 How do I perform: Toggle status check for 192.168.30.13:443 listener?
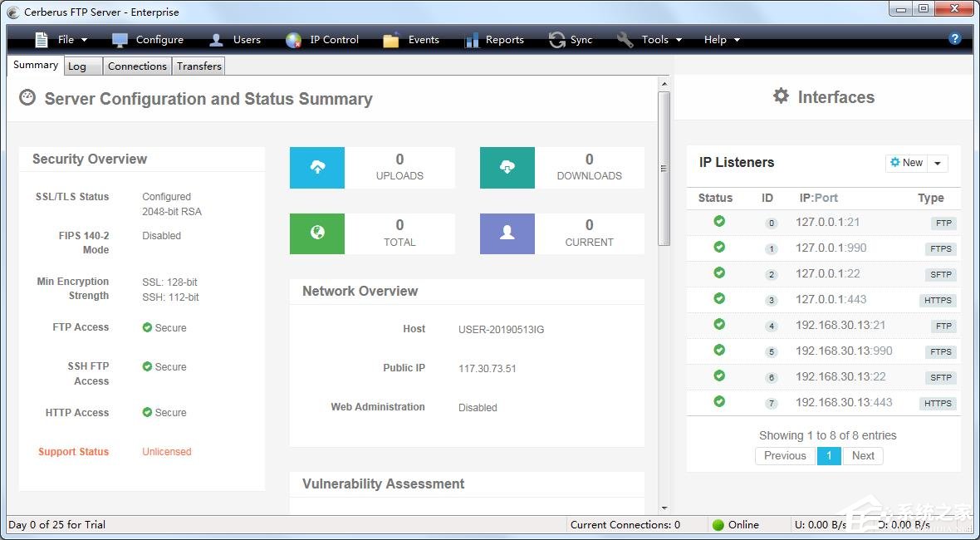click(x=719, y=401)
